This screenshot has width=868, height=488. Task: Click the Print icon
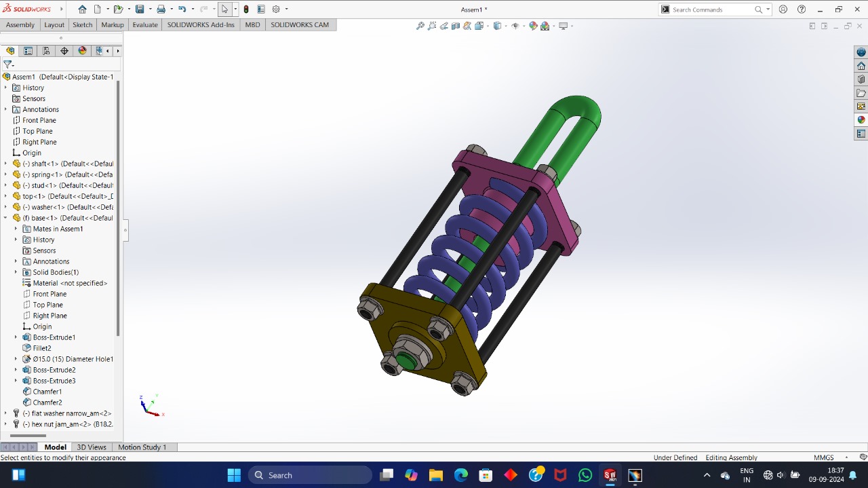tap(161, 10)
